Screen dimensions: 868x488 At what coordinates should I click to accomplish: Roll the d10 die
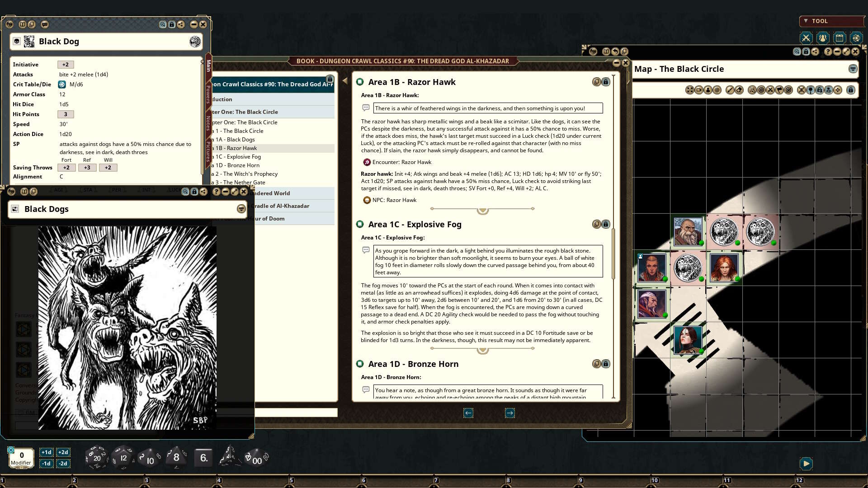coord(149,458)
